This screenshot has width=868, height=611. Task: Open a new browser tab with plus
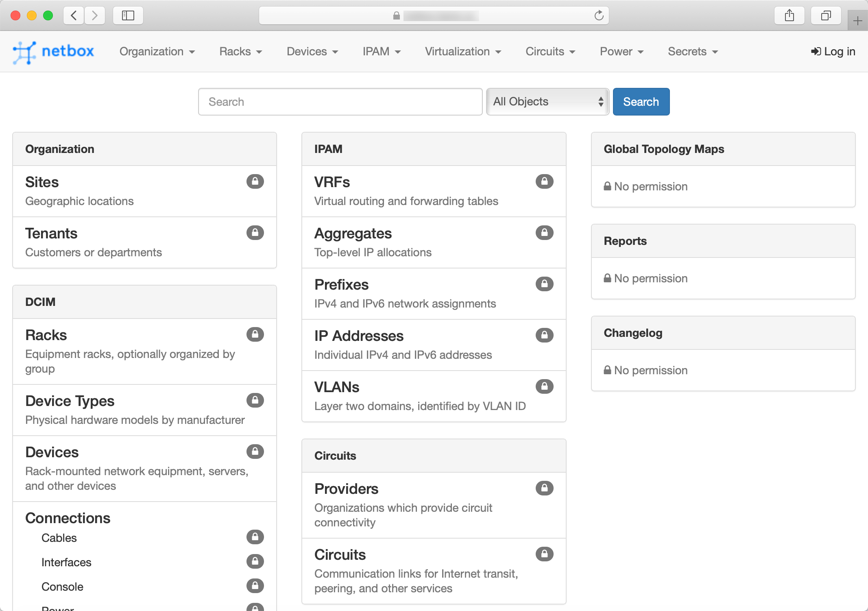point(857,21)
